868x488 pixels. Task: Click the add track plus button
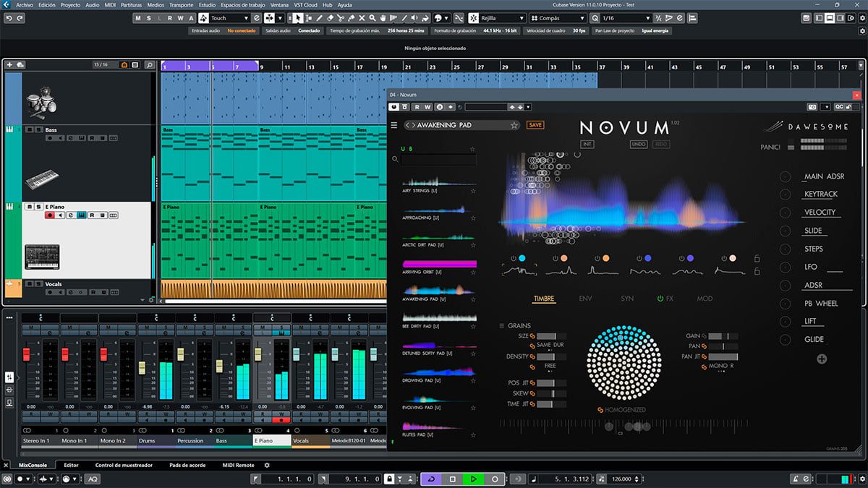pos(9,65)
